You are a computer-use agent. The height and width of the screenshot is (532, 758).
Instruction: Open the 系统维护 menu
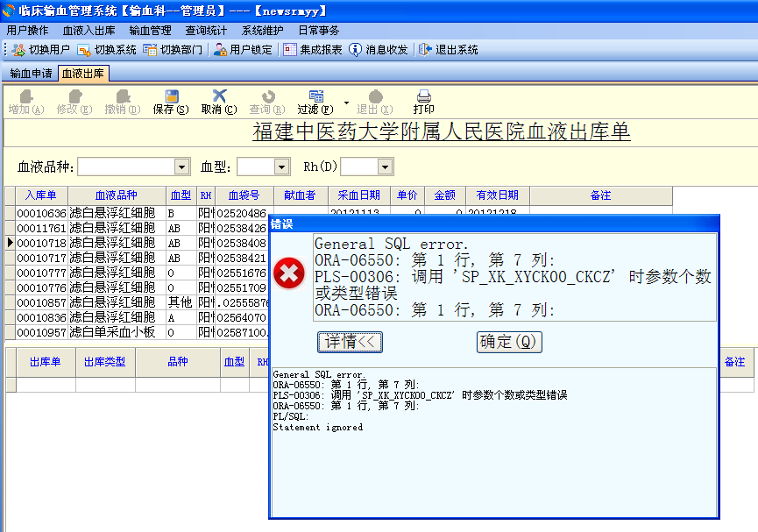(263, 31)
